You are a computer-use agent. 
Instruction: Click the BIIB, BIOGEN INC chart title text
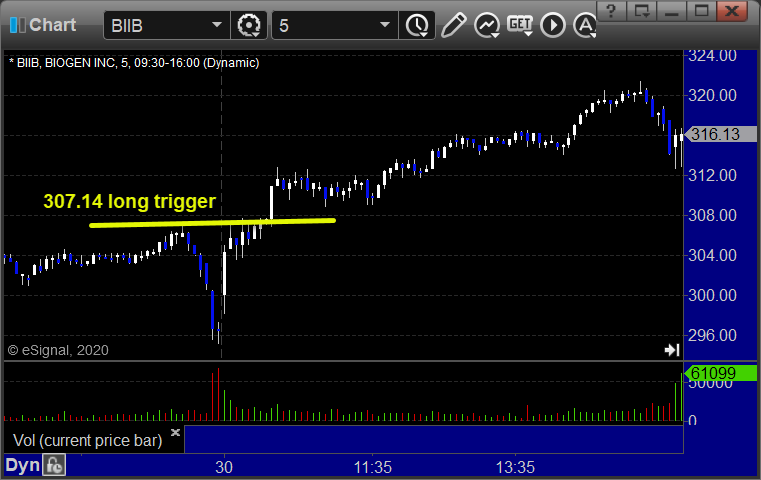pos(134,63)
